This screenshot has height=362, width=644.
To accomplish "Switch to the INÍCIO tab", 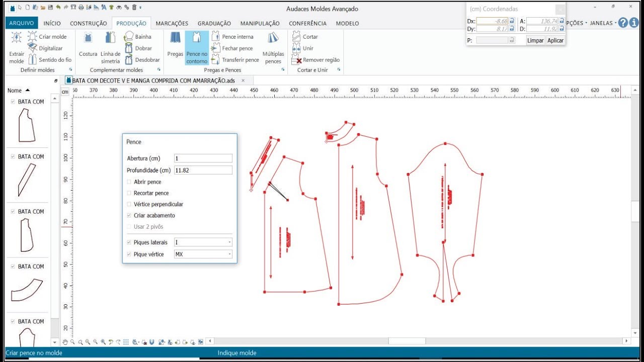I will tap(52, 23).
